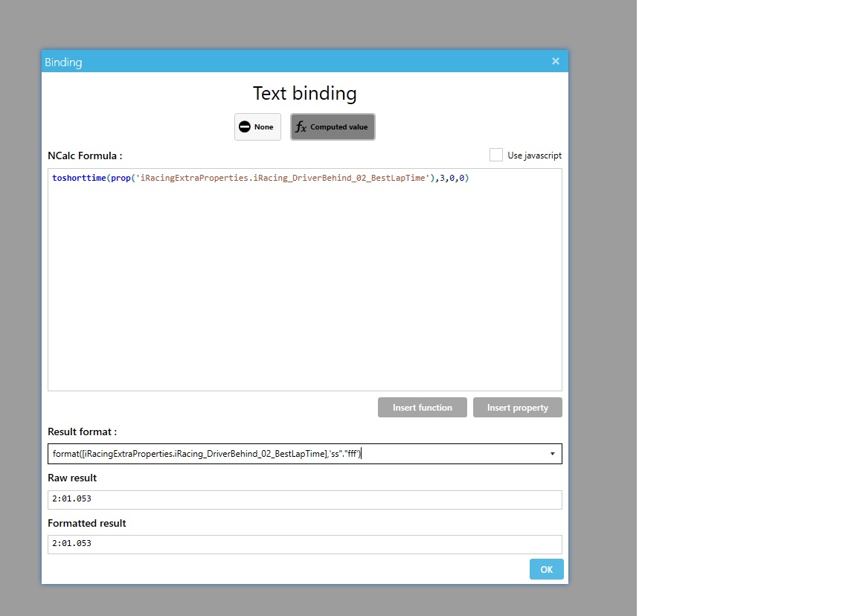This screenshot has width=857, height=616.
Task: Click the Formatted result label
Action: coord(86,523)
